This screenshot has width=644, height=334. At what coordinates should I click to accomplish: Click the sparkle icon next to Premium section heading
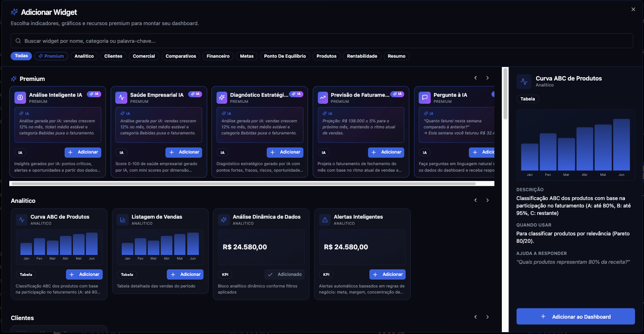14,79
